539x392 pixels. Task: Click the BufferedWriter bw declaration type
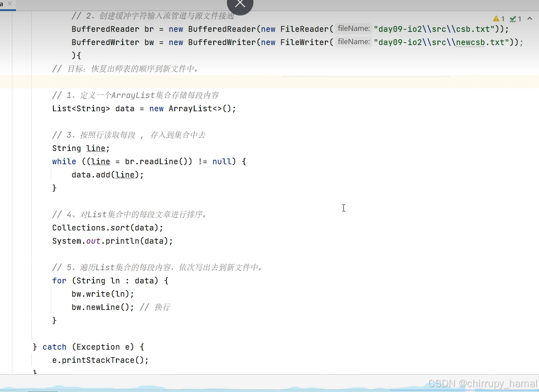click(106, 42)
